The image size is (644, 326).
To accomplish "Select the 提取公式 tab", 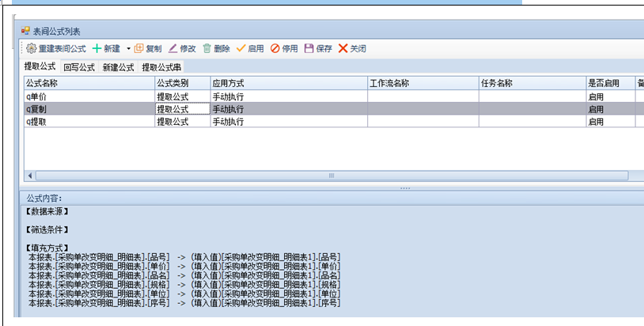I will coord(40,66).
